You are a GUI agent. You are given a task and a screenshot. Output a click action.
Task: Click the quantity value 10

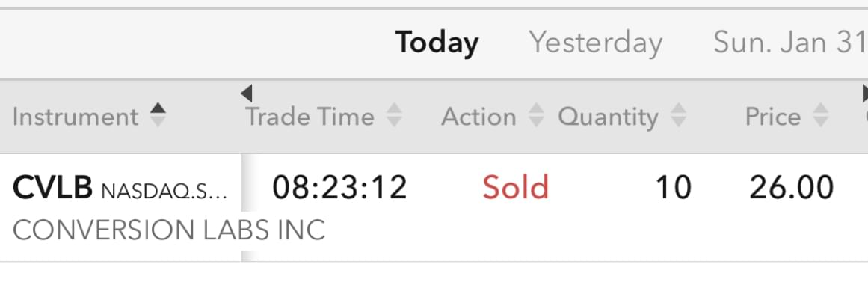(673, 187)
